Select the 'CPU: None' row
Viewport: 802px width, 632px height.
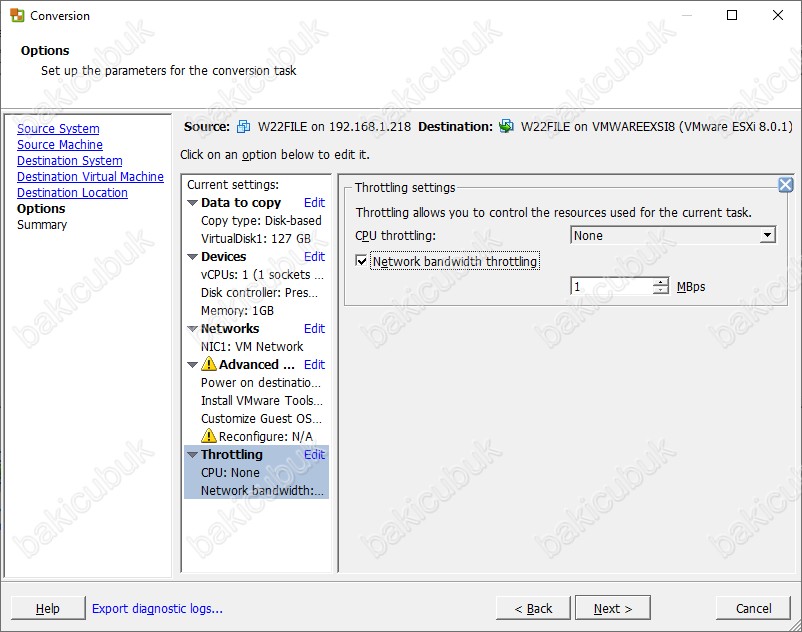[x=230, y=472]
